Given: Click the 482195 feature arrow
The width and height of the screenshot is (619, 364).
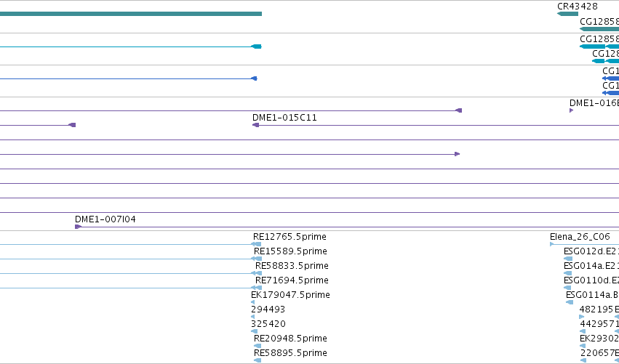Looking at the screenshot, I should pyautogui.click(x=581, y=317).
